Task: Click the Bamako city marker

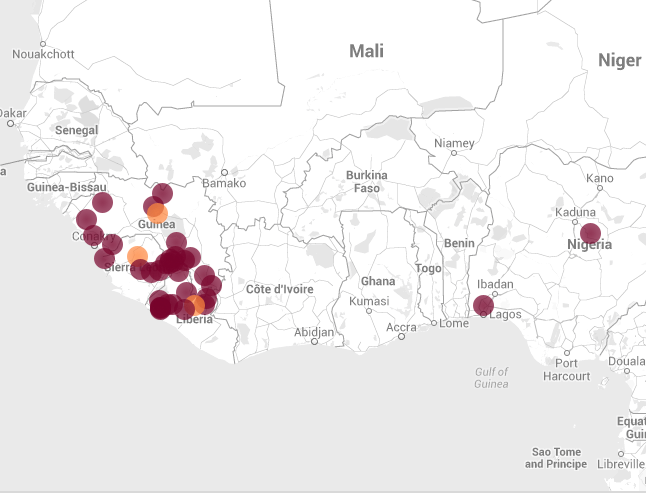Action: pos(224,172)
